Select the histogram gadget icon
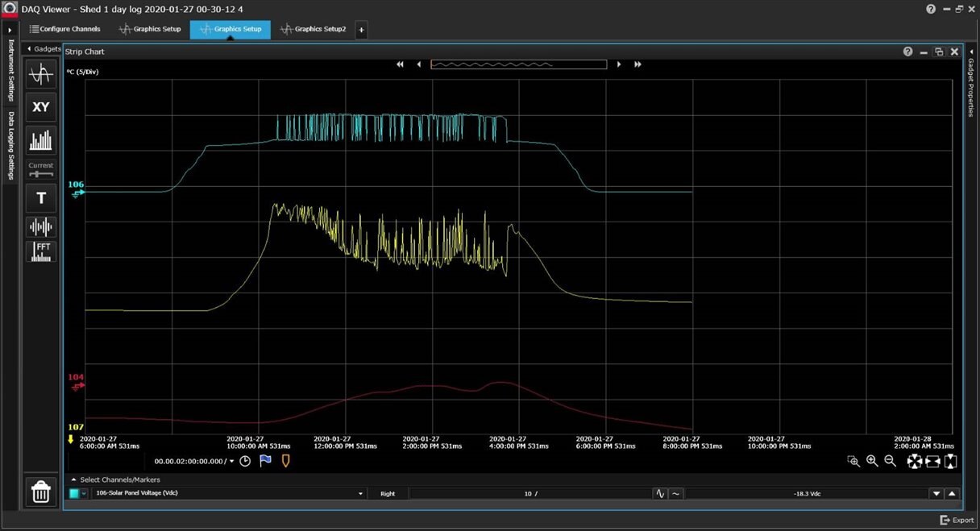The height and width of the screenshot is (531, 980). pos(41,140)
